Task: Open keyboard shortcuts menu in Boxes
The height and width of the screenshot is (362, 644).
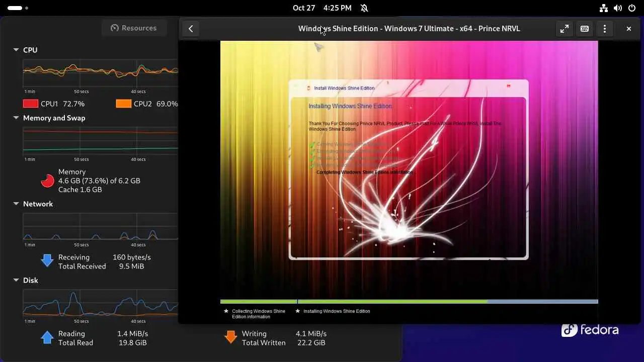Action: (585, 29)
